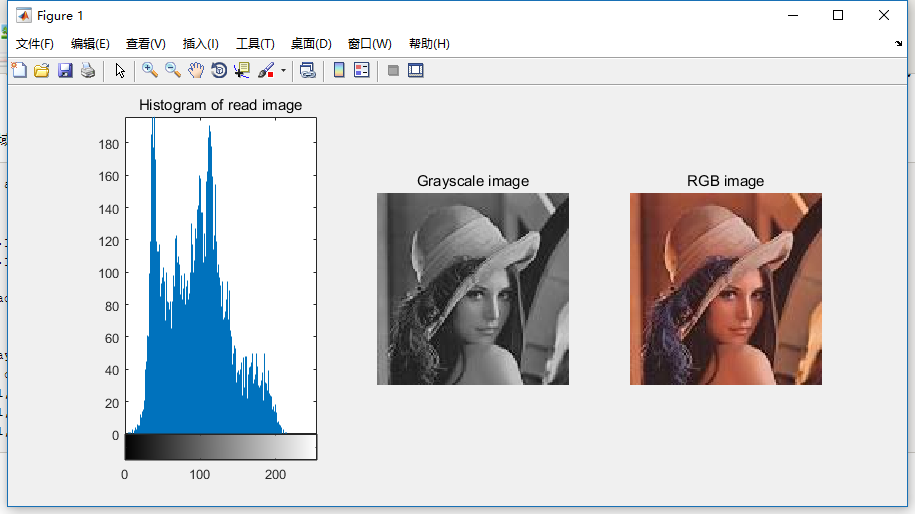Save the figure with the floppy disk icon
Screen dimensions: 915x514
(65, 71)
